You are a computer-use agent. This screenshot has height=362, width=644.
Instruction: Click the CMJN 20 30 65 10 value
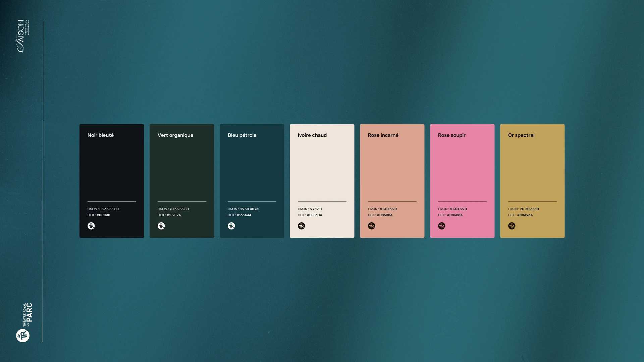point(529,209)
